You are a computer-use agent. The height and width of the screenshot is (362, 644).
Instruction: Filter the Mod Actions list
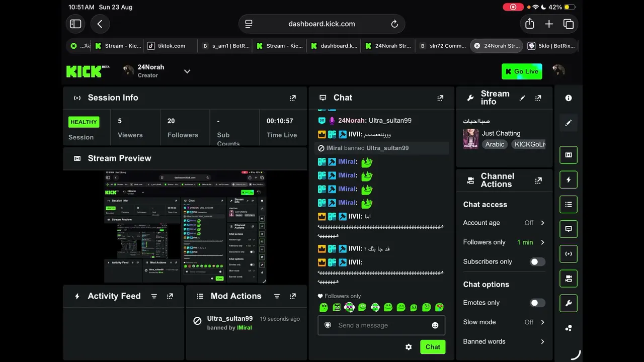277,297
